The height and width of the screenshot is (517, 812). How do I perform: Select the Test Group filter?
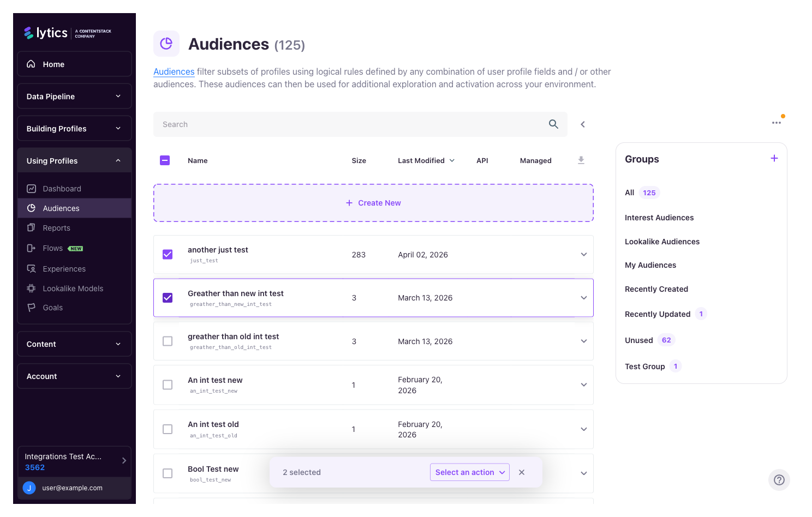coord(645,366)
